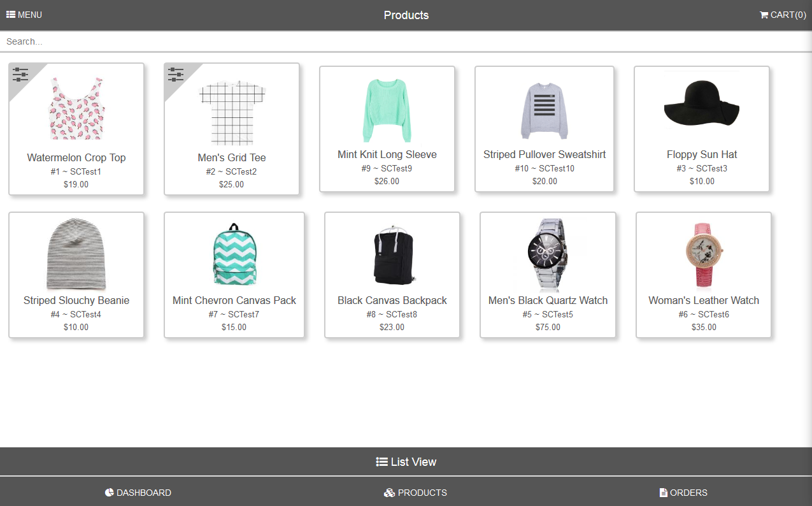Click the '#6 ~ SCTest6' SKU text
812x506 pixels.
[704, 314]
